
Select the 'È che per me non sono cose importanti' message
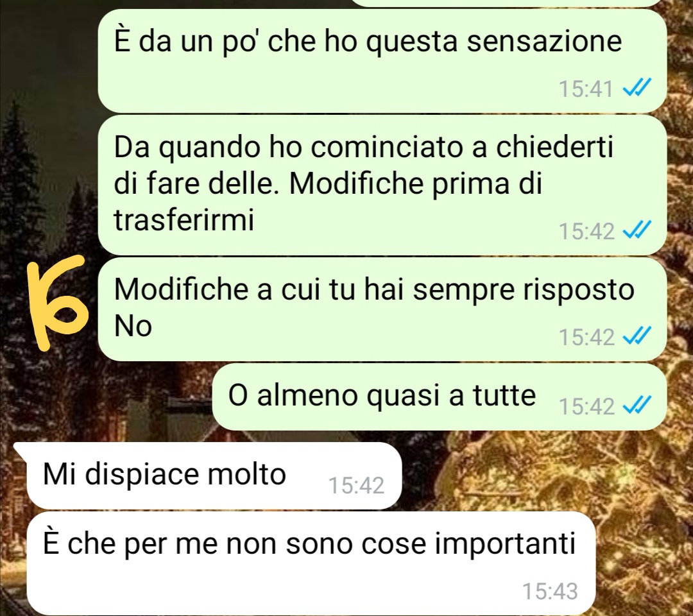[x=311, y=563]
